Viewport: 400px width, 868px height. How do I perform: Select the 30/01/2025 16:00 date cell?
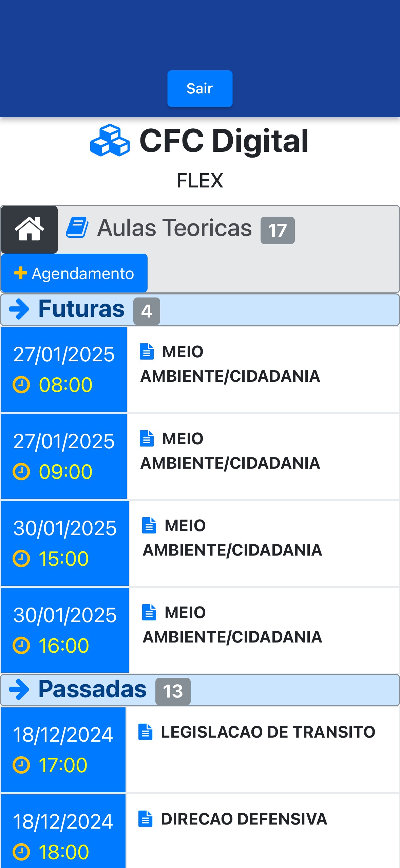click(65, 630)
